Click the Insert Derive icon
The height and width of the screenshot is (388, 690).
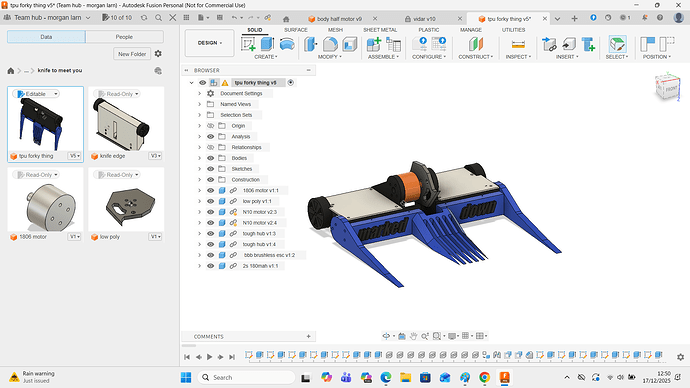point(549,44)
